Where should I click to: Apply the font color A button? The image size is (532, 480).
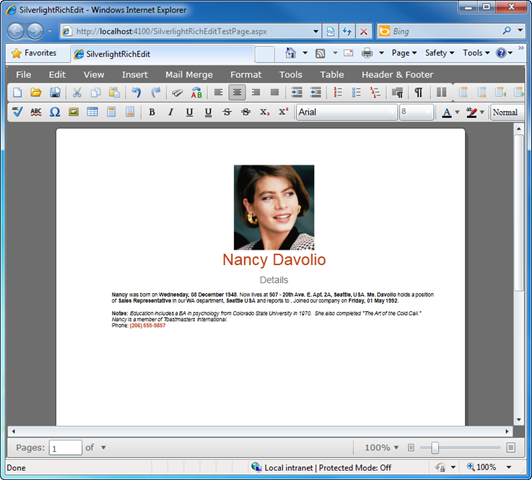click(447, 112)
